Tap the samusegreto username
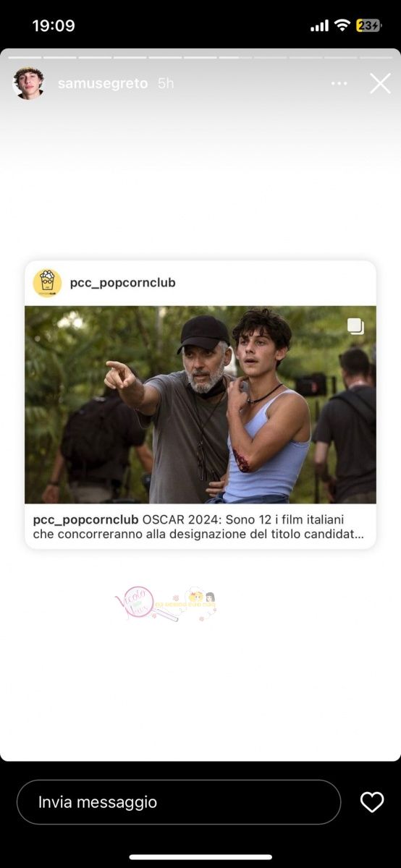This screenshot has width=401, height=868. [x=104, y=83]
